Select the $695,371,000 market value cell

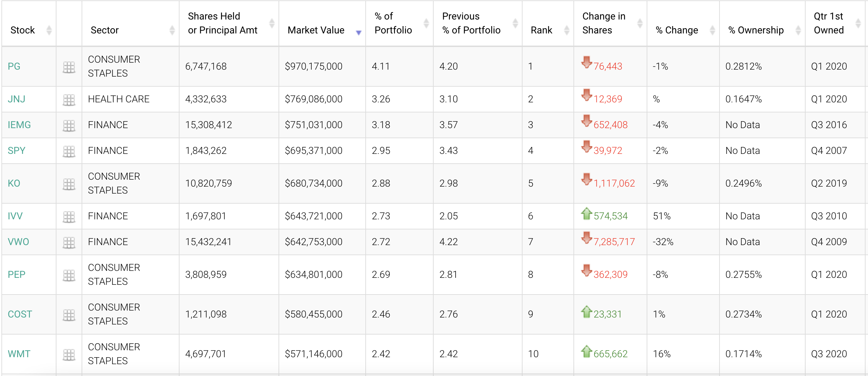click(322, 150)
